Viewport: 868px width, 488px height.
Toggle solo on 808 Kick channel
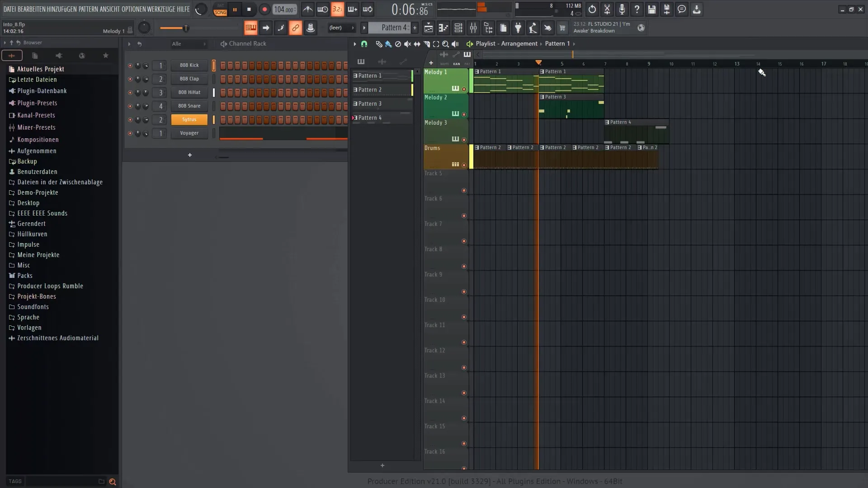point(130,66)
